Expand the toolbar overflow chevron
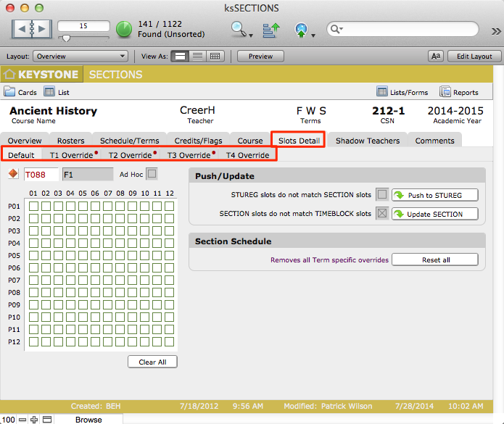The width and height of the screenshot is (504, 424). (496, 30)
